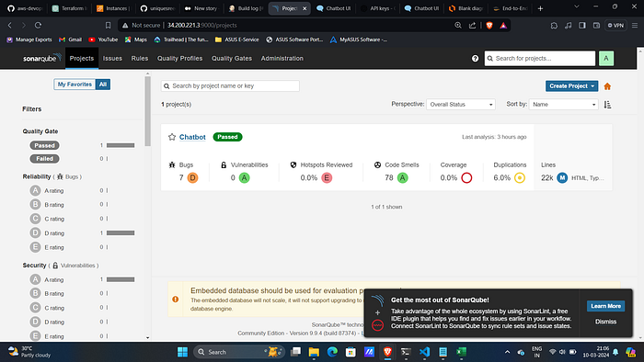The image size is (644, 362).
Task: Open the Projects menu tab
Action: 82,58
